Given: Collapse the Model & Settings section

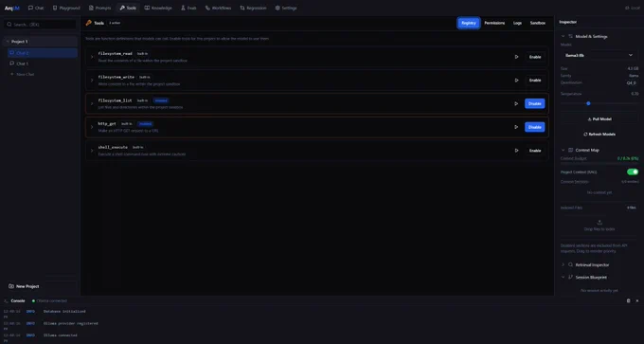Looking at the screenshot, I should [563, 36].
